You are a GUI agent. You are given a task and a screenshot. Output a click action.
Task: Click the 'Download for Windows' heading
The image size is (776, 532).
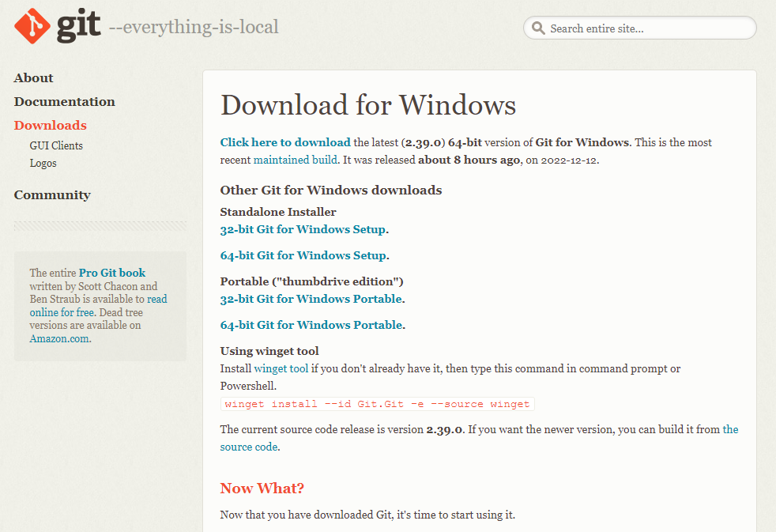[368, 105]
